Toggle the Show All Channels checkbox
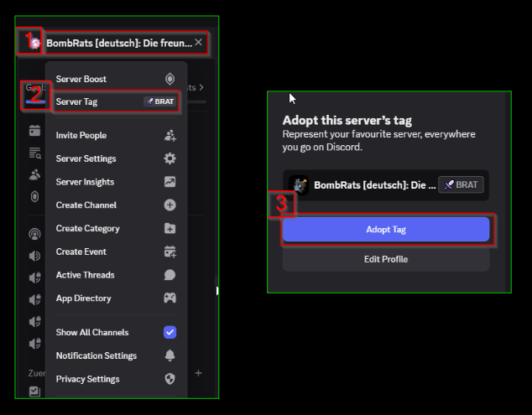532x415 pixels. tap(170, 332)
